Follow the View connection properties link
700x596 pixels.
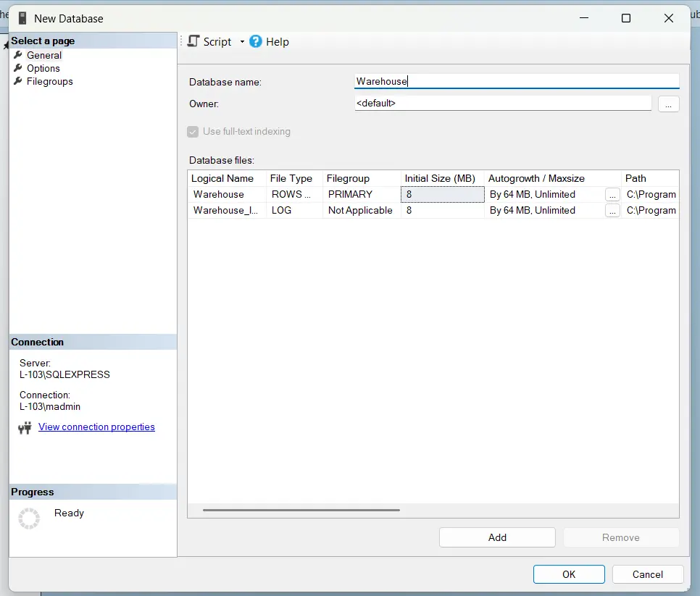click(x=96, y=427)
